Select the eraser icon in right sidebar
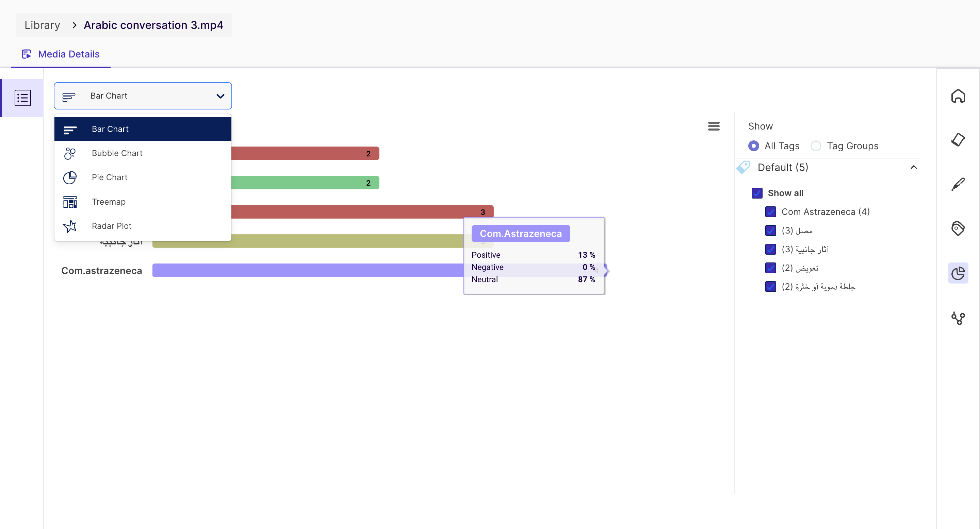Viewport: 980px width, 529px height. point(958,140)
